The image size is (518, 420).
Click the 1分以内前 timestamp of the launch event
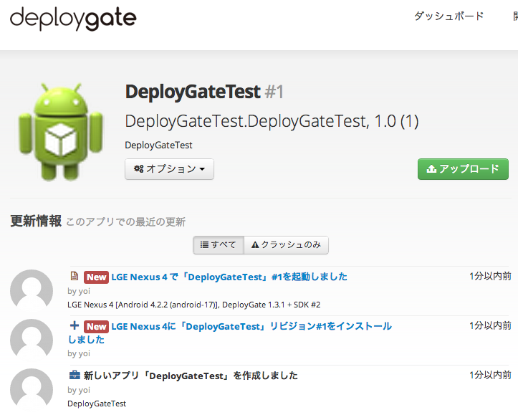pyautogui.click(x=490, y=276)
